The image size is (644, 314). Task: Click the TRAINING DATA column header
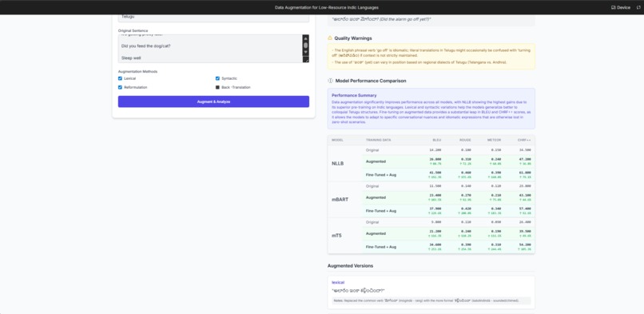[378, 140]
